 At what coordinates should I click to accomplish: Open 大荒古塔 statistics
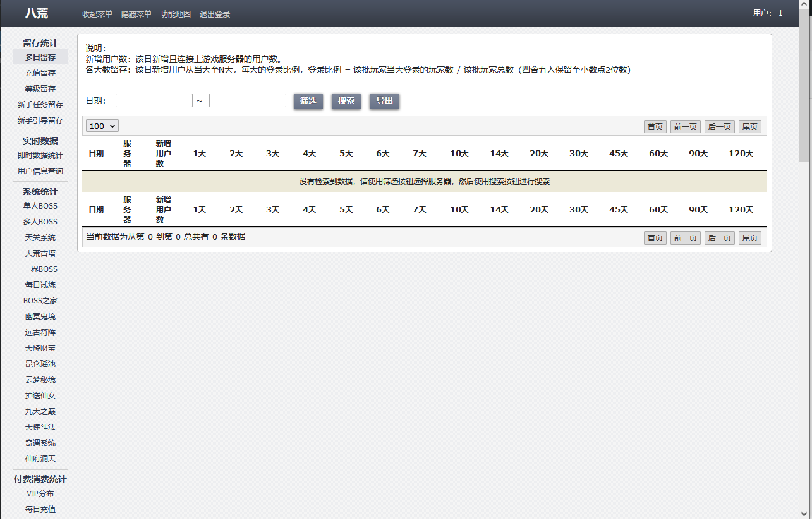pyautogui.click(x=40, y=253)
